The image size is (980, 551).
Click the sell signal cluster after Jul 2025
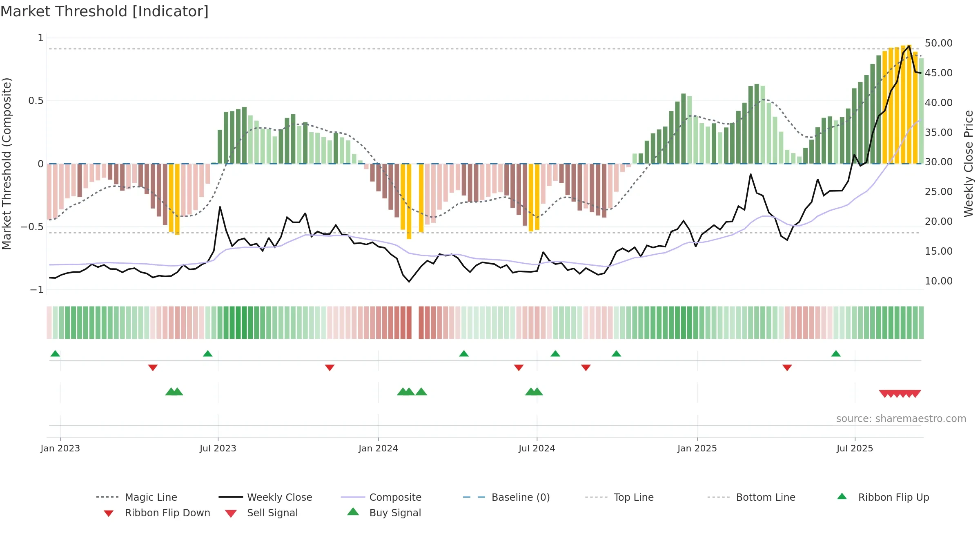900,393
